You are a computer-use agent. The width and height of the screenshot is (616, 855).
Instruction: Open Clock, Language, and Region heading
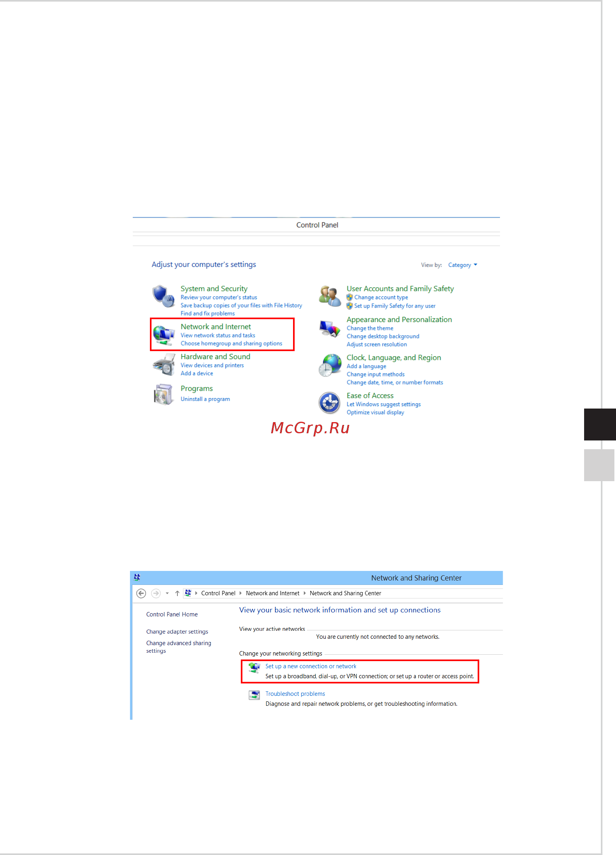click(394, 357)
